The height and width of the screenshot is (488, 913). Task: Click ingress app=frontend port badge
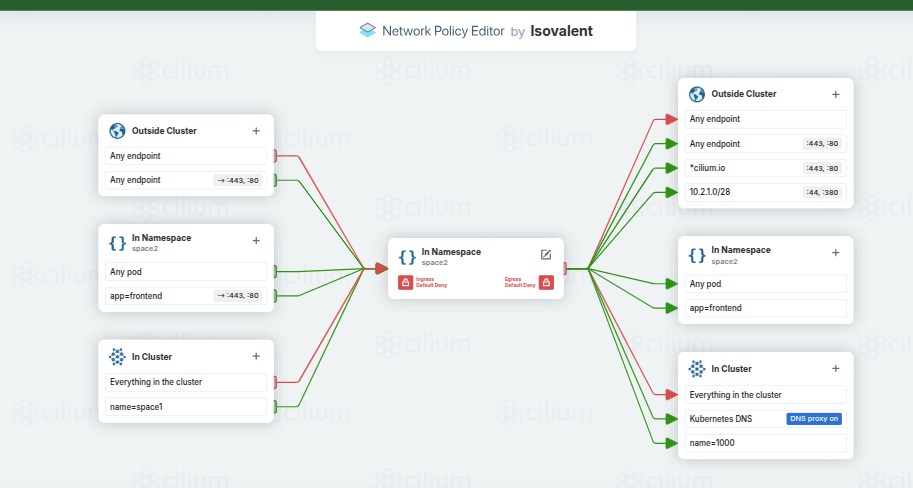(x=238, y=296)
